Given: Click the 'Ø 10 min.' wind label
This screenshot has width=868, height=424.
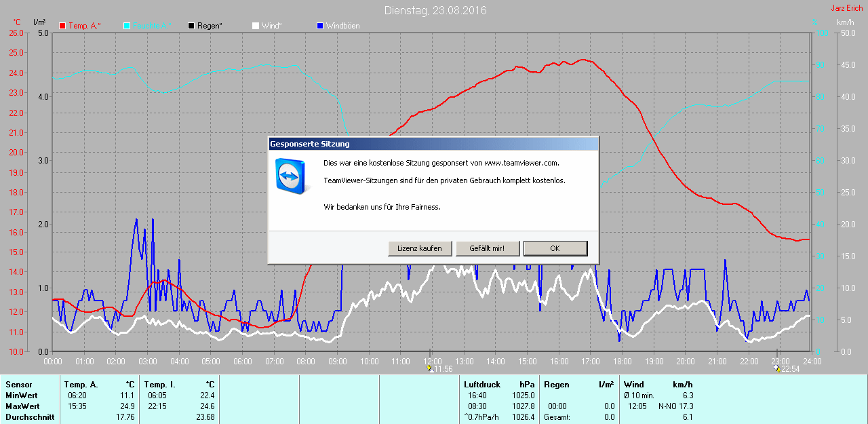Looking at the screenshot, I should tap(639, 396).
